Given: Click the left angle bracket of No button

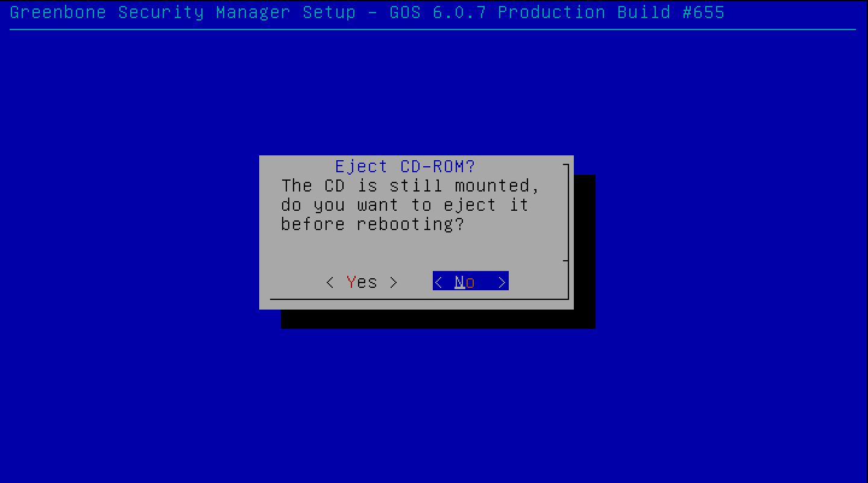Looking at the screenshot, I should [x=439, y=282].
